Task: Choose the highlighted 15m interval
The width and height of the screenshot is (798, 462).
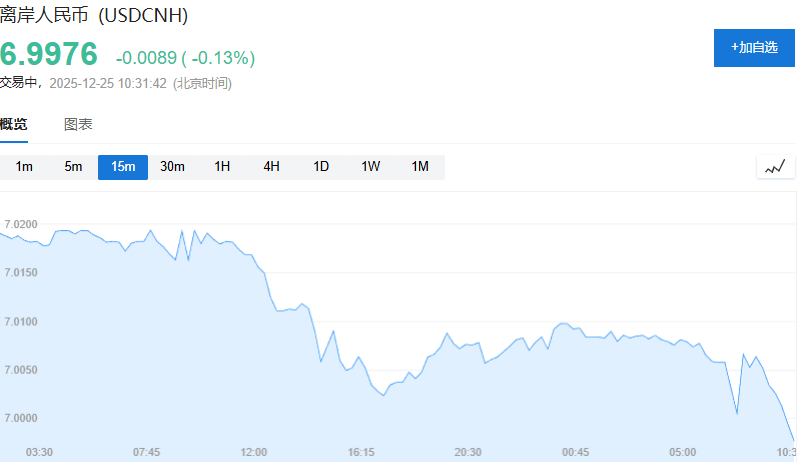Action: (123, 167)
